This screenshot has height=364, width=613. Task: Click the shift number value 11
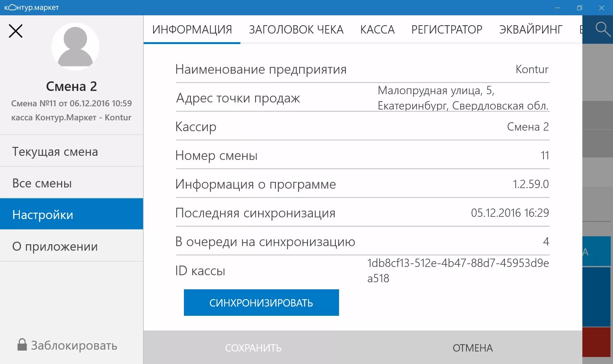coord(545,155)
